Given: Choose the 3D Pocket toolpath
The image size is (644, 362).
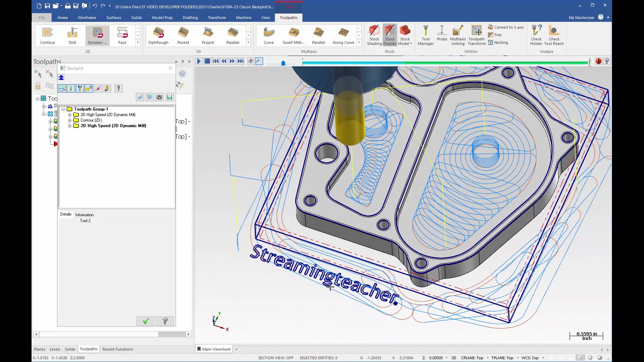Looking at the screenshot, I should [x=183, y=36].
